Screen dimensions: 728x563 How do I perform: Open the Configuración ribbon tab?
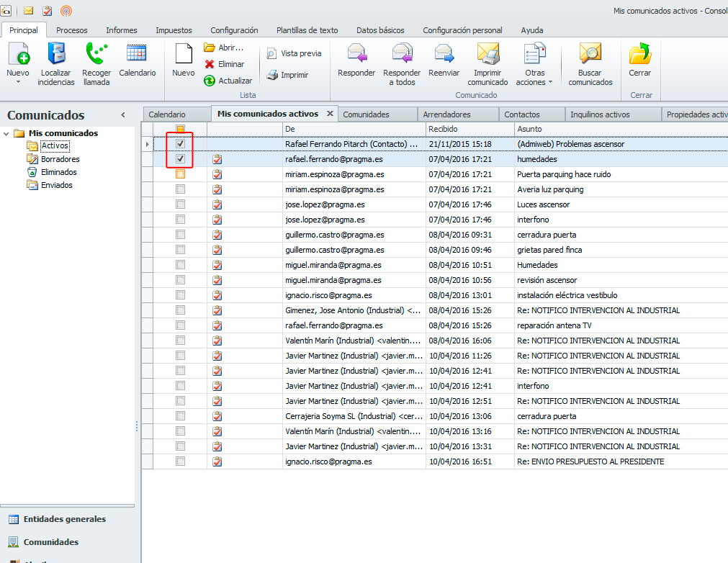(x=234, y=30)
